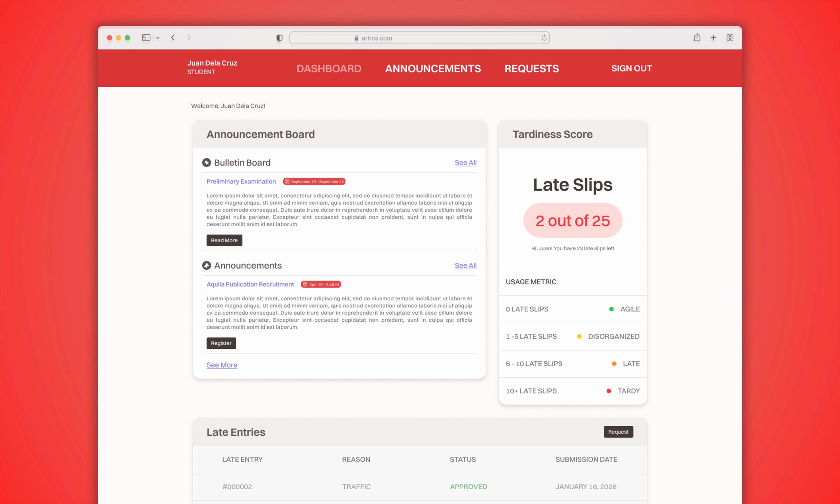Go back with browser back arrow
Screen dimensions: 840x504
(173, 38)
